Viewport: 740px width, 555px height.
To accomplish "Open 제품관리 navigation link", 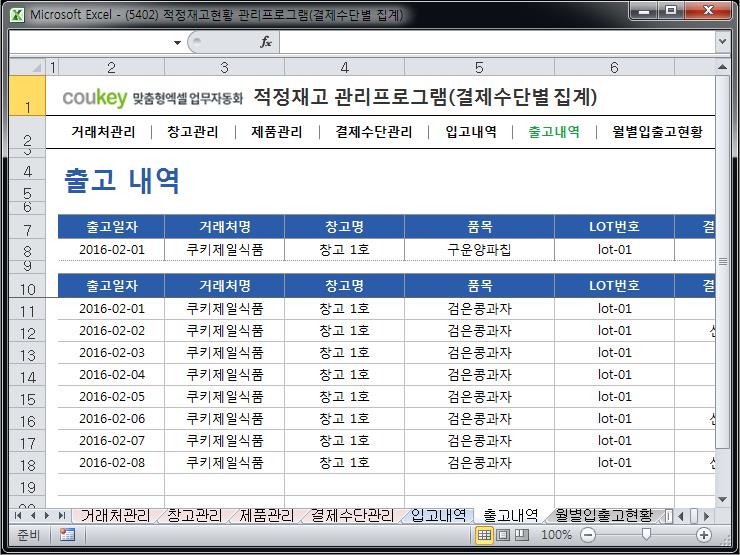I will coord(277,132).
